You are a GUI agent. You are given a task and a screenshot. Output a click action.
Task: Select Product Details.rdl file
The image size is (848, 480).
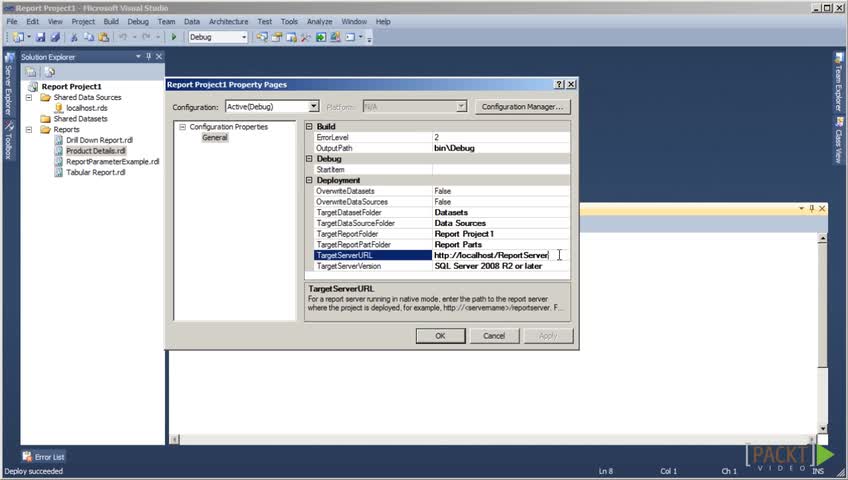point(96,151)
